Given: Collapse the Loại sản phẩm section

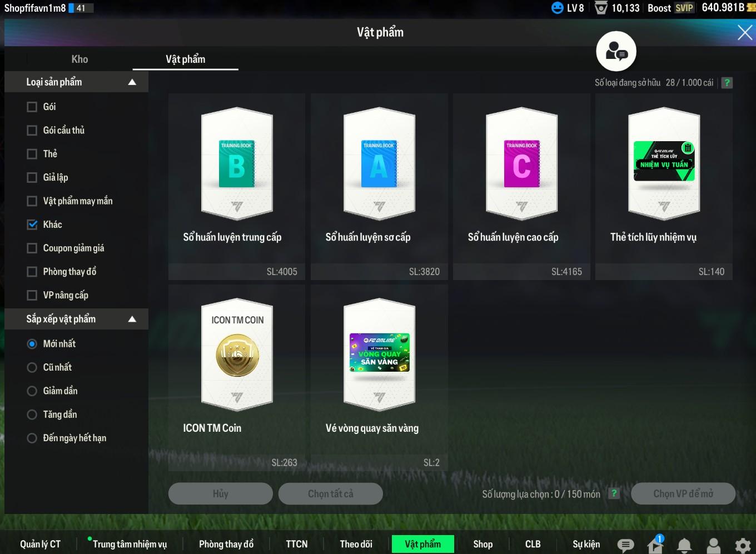Looking at the screenshot, I should point(132,82).
